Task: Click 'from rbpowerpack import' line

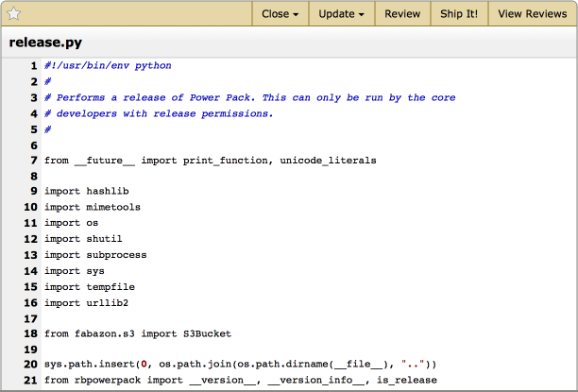Action: tap(241, 381)
